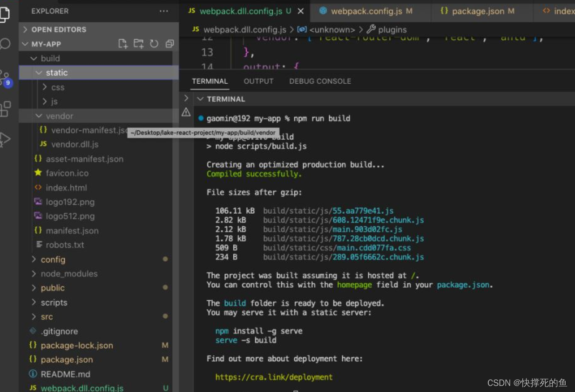Open the Explorer view icon
This screenshot has height=392, width=575.
coord(7,14)
